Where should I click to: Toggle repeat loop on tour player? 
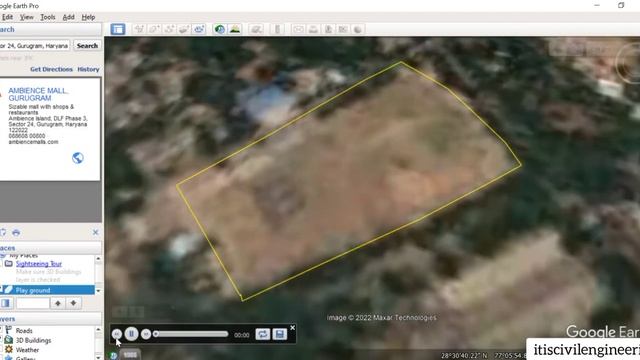click(262, 334)
